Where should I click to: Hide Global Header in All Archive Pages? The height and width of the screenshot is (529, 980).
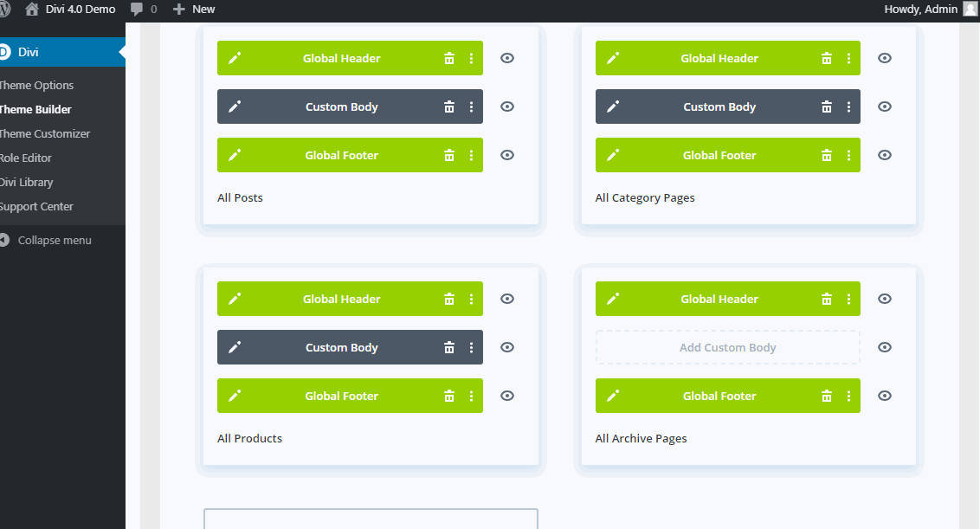click(x=885, y=299)
